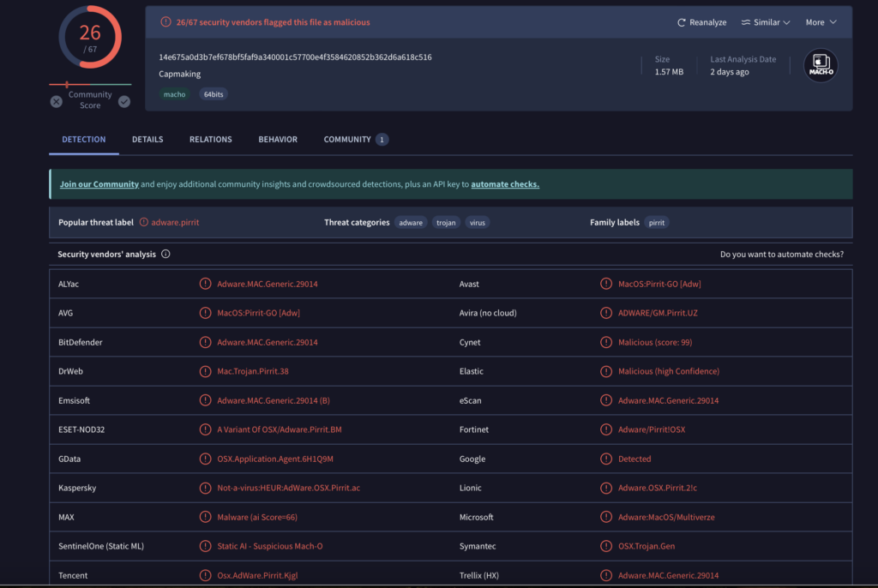Expand the More dropdown menu
This screenshot has height=588, width=878.
(x=821, y=22)
